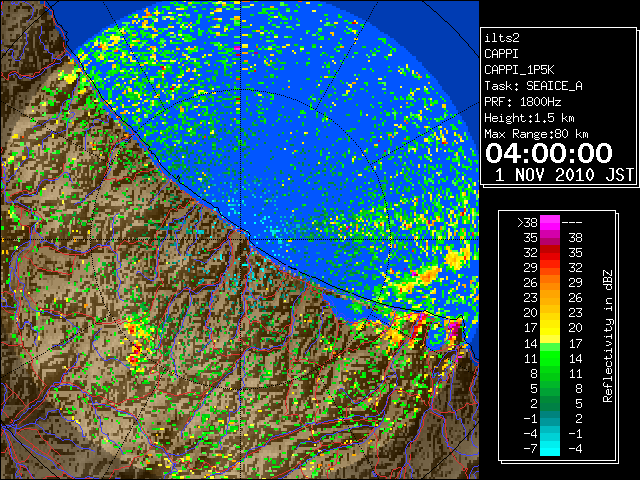This screenshot has height=480, width=640.
Task: Click the "Task: SEAICE_A" line
Action: (533, 86)
